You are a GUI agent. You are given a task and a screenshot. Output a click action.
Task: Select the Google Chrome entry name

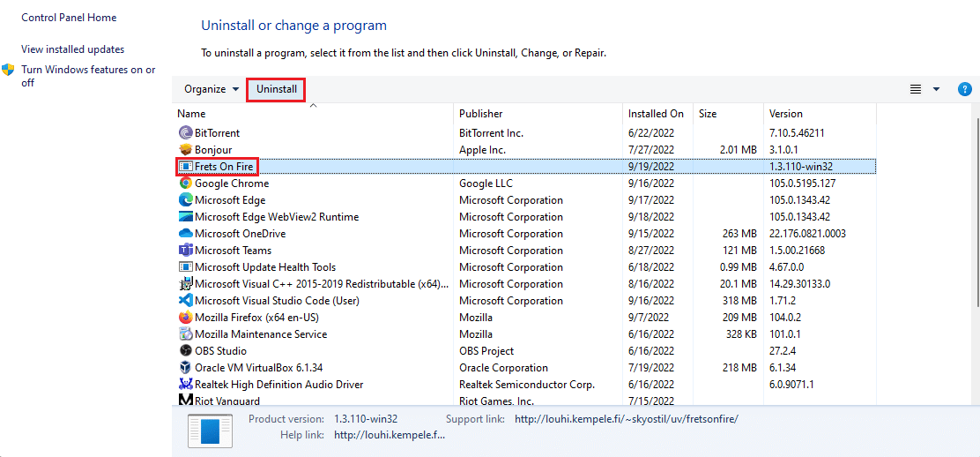[232, 184]
